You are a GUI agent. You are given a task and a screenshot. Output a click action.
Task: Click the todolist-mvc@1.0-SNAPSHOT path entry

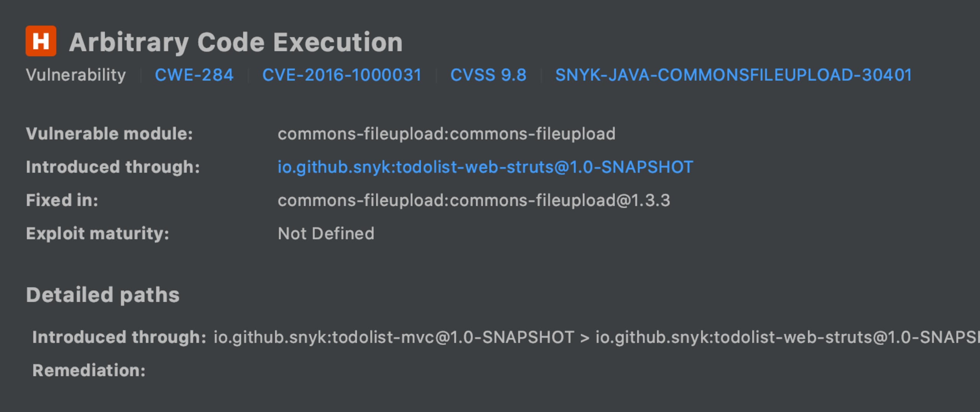click(394, 337)
